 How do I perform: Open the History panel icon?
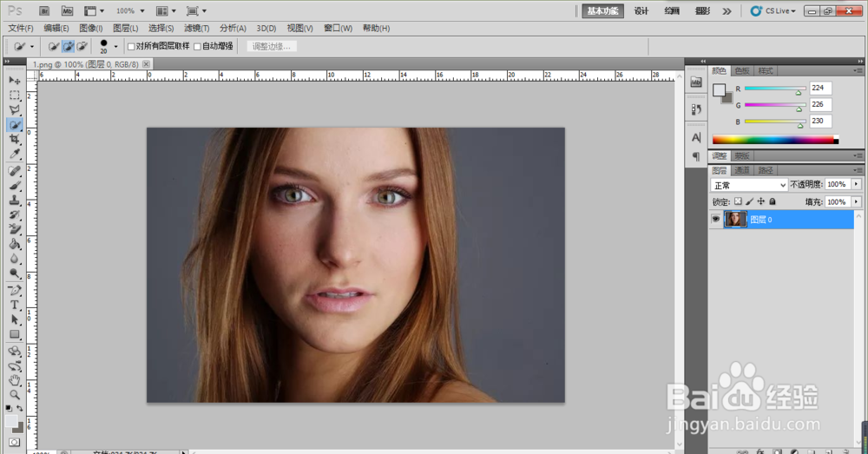click(696, 109)
